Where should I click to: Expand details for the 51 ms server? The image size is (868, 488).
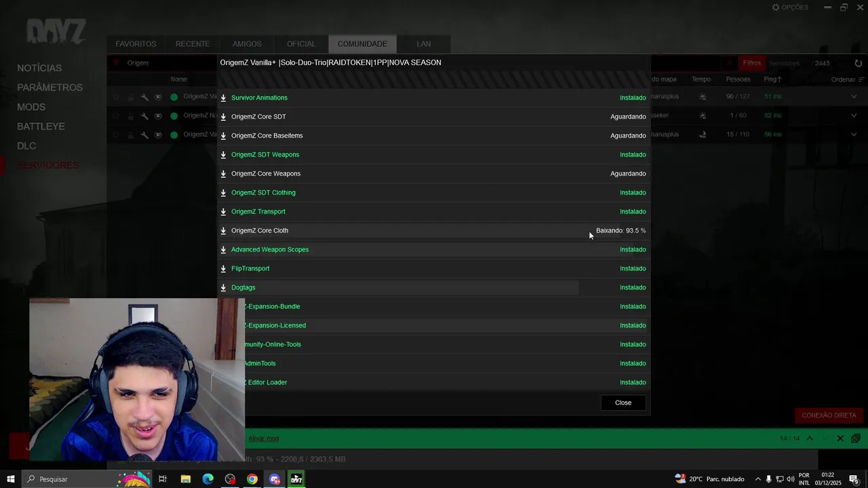click(854, 96)
